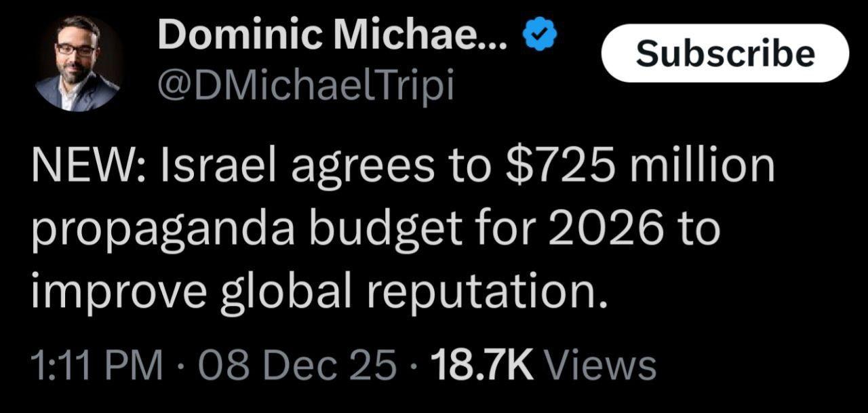This screenshot has height=413, width=868.
Task: Click the 1:11 PM timestamp
Action: (x=97, y=366)
